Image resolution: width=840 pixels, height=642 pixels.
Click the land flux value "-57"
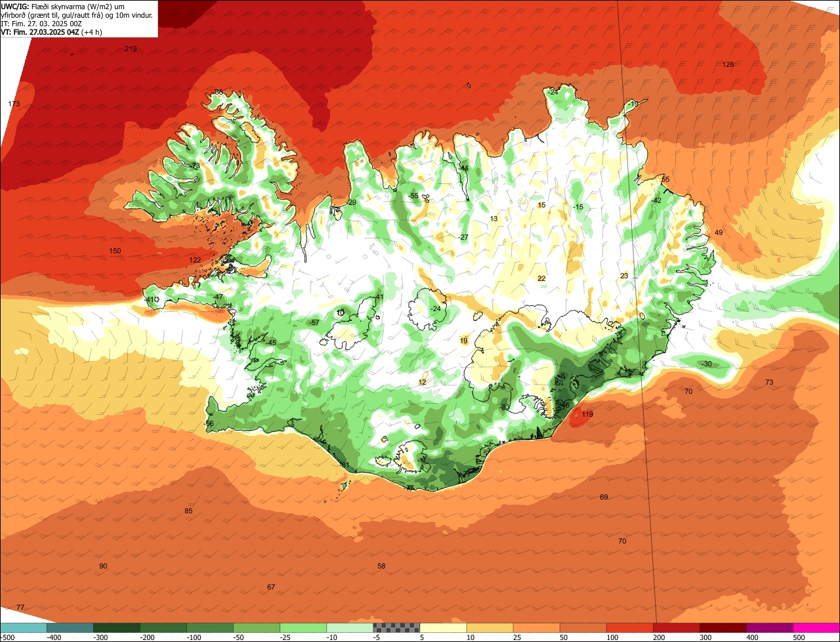point(314,322)
